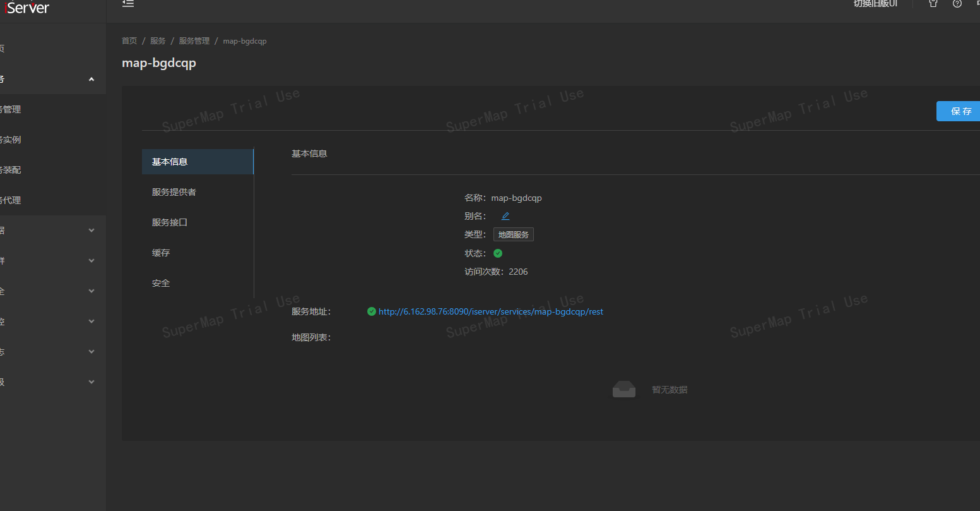980x511 pixels.
Task: Open the help question mark icon
Action: pos(957,3)
